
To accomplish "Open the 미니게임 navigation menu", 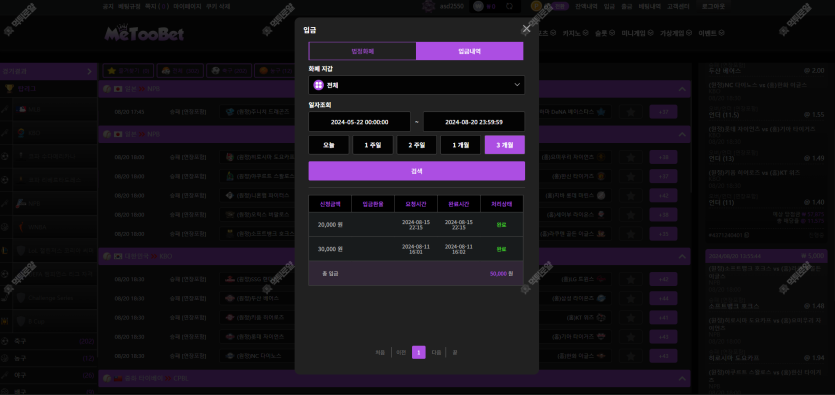I will click(637, 33).
